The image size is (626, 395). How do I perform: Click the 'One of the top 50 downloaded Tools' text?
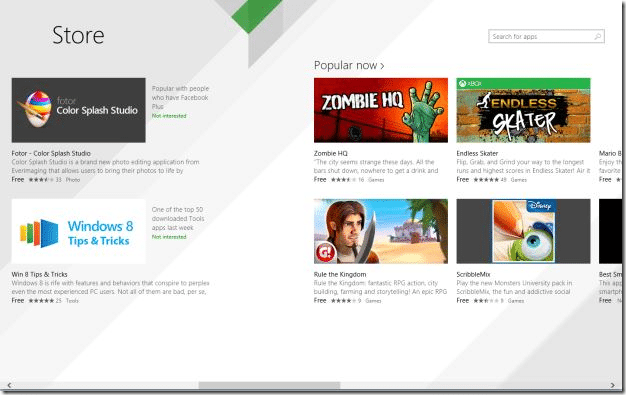178,218
